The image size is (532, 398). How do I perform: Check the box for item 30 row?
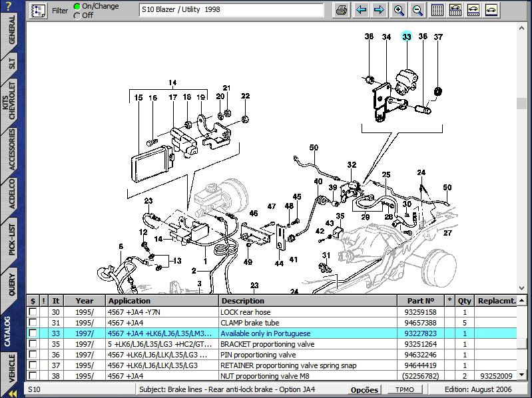(33, 311)
